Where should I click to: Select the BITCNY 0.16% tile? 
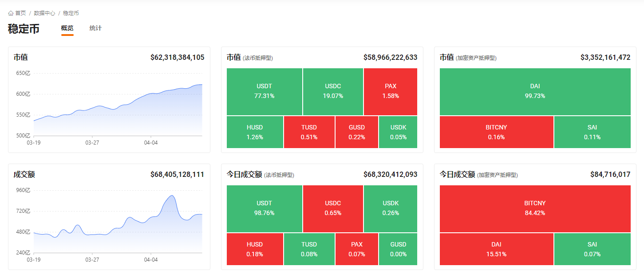(x=496, y=132)
